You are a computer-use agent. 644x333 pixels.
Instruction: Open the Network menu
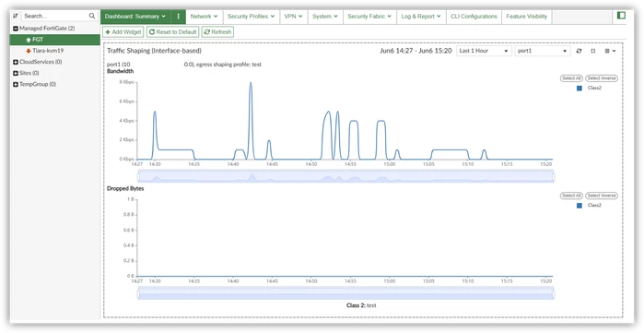205,17
